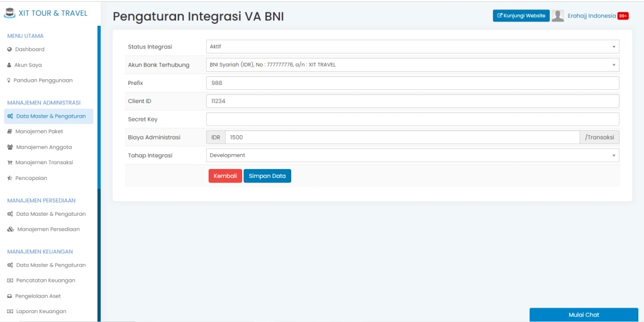The image size is (644, 322).
Task: Open Laporan Keuangan in sidebar
Action: point(41,311)
